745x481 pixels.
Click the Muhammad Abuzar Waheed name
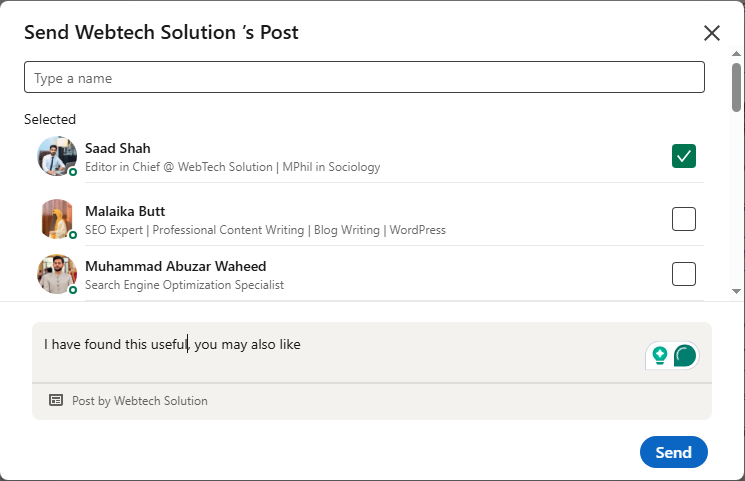point(175,266)
